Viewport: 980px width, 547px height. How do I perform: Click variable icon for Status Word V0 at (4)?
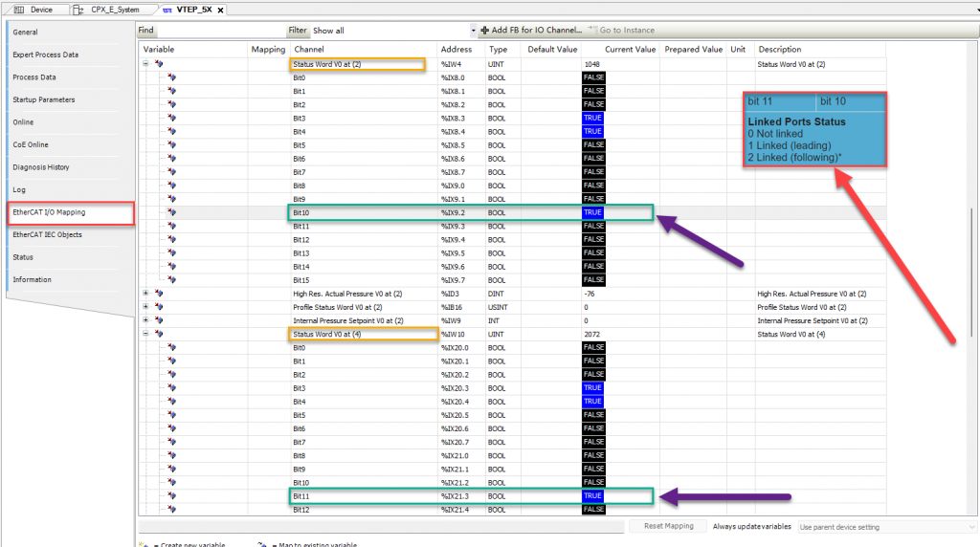(x=159, y=334)
